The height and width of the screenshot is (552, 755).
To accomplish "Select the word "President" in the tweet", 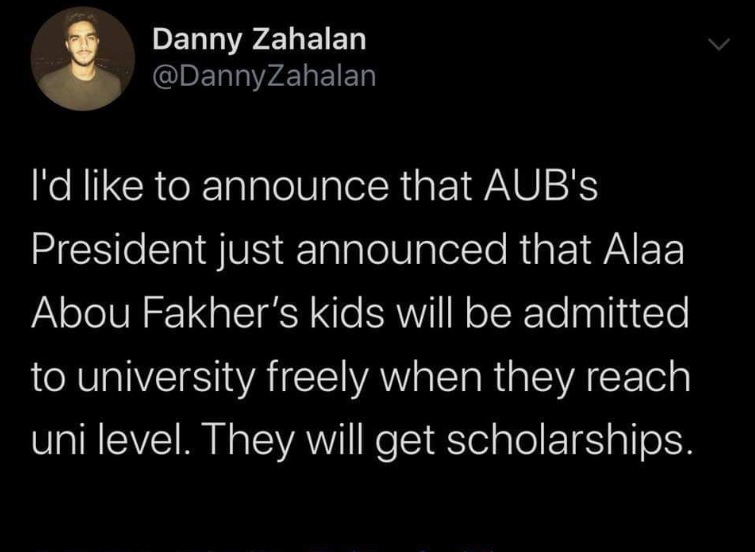I will [x=119, y=250].
